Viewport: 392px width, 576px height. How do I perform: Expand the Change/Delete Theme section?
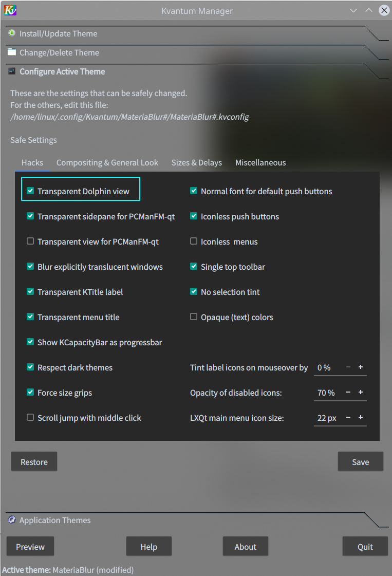coord(59,53)
